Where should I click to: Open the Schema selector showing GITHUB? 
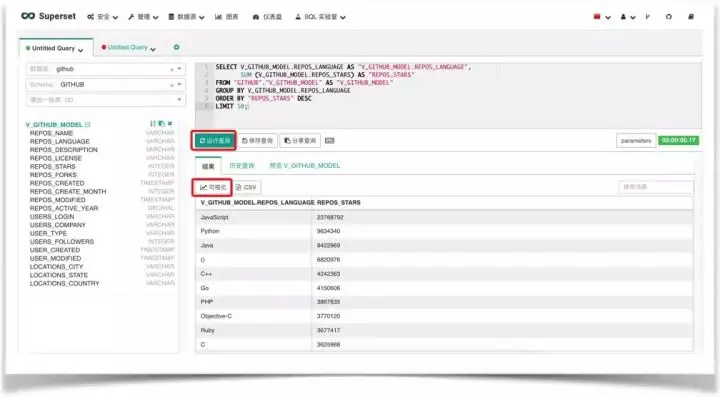[x=106, y=84]
